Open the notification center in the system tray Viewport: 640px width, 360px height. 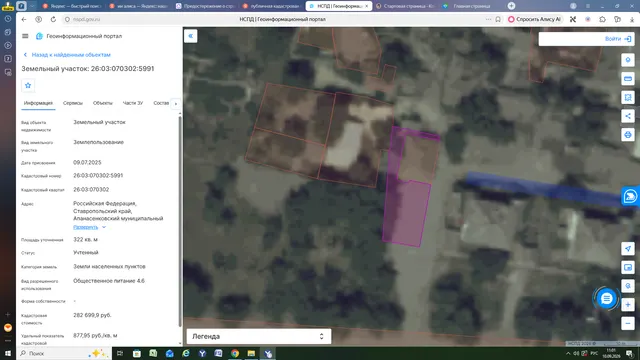point(630,353)
